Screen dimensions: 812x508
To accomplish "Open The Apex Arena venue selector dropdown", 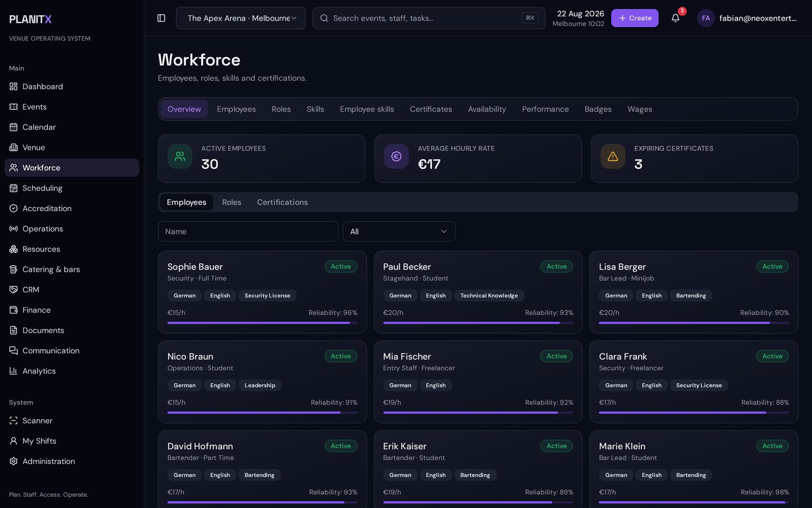I will click(x=241, y=18).
